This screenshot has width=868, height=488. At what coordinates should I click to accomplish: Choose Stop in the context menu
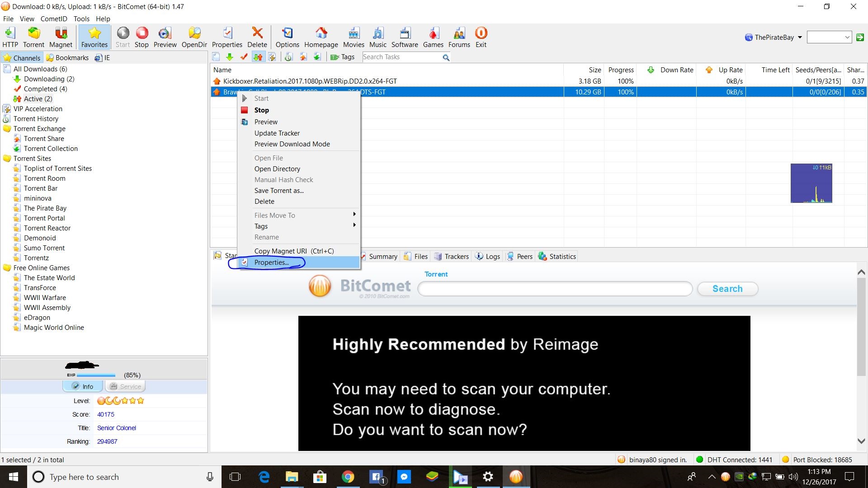coord(299,110)
